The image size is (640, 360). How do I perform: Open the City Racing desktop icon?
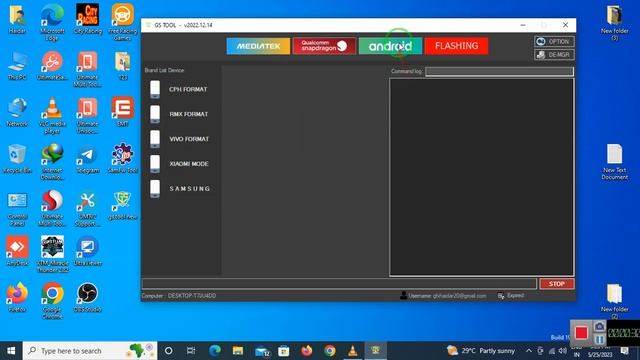[x=88, y=19]
